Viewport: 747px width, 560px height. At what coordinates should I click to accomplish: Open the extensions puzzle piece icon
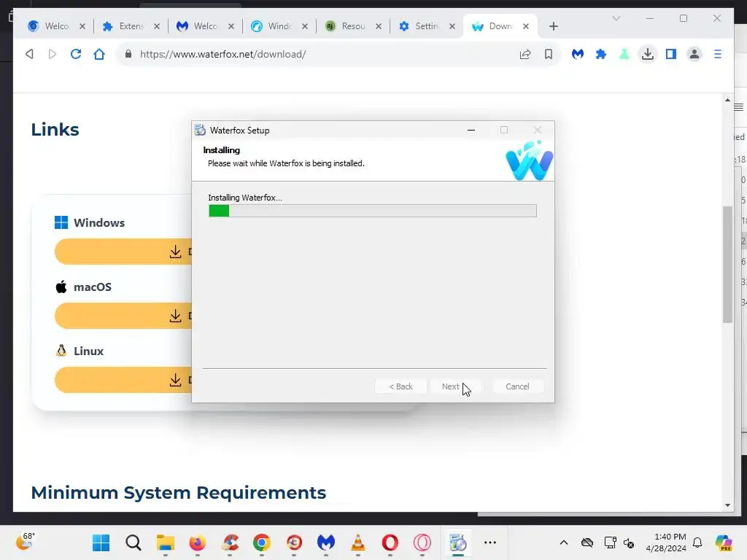click(x=601, y=54)
